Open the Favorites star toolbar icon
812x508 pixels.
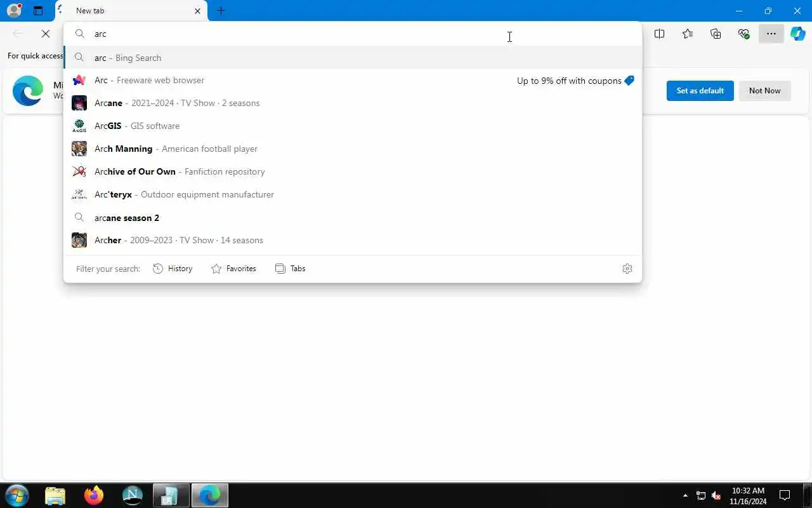tap(688, 34)
